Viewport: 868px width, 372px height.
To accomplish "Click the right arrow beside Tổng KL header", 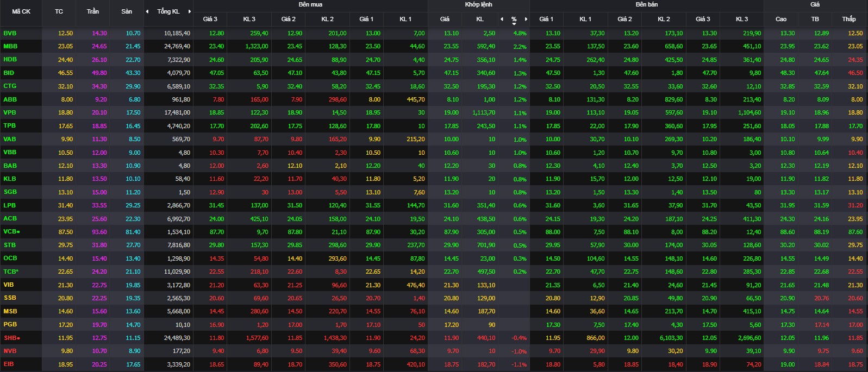I will (189, 11).
